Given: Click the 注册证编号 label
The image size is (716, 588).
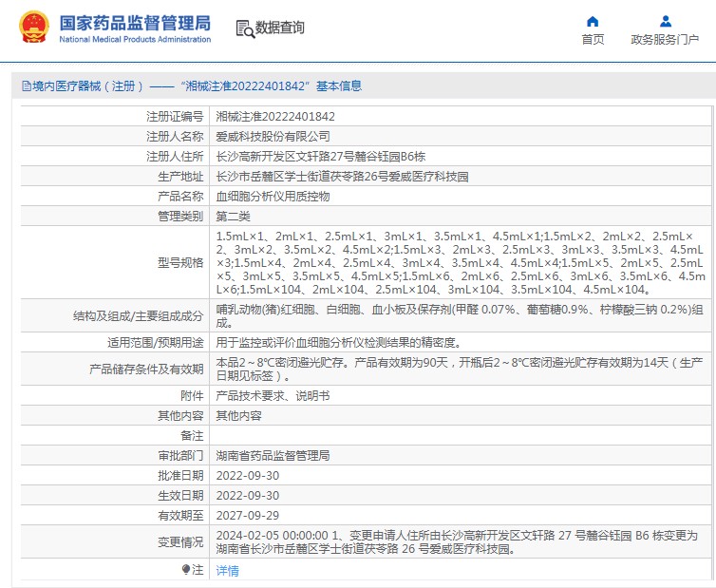Looking at the screenshot, I should point(175,117).
